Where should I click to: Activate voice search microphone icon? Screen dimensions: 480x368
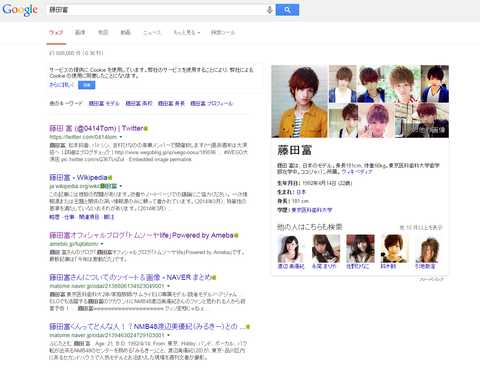270,10
